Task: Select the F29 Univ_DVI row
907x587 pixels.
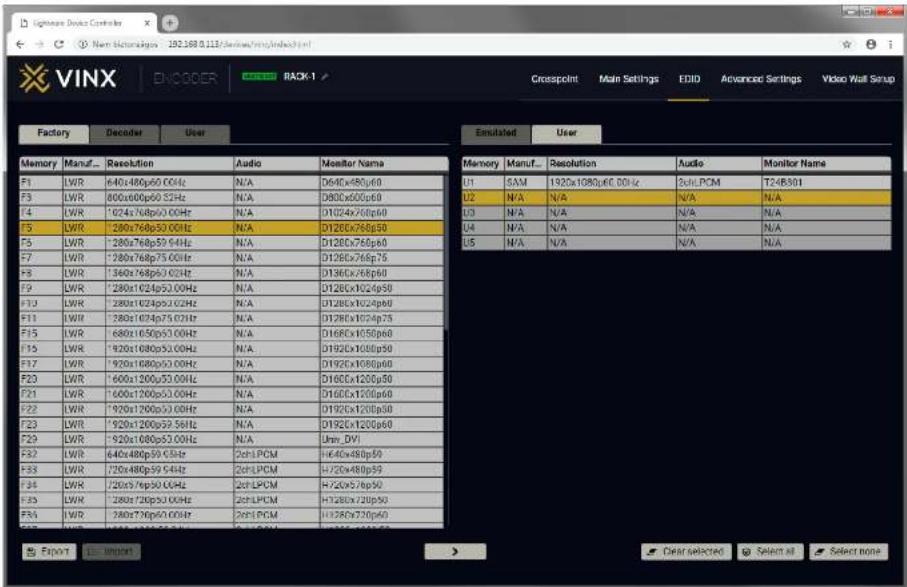Action: pyautogui.click(x=231, y=439)
